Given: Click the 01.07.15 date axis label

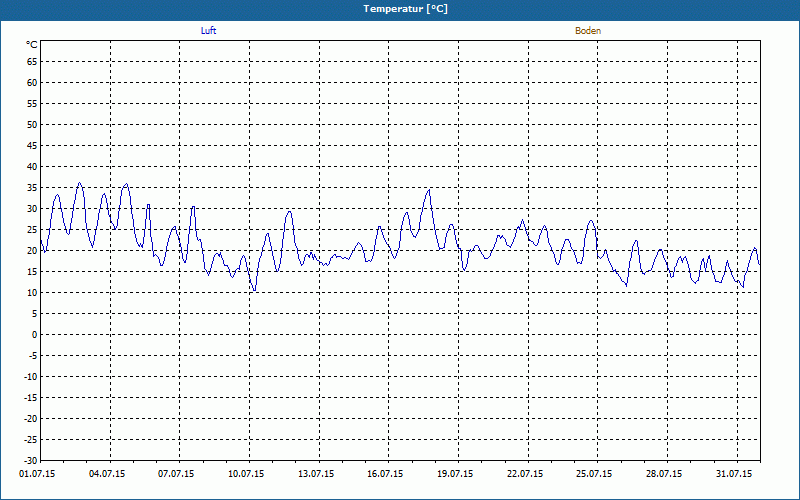Looking at the screenshot, I should (37, 474).
